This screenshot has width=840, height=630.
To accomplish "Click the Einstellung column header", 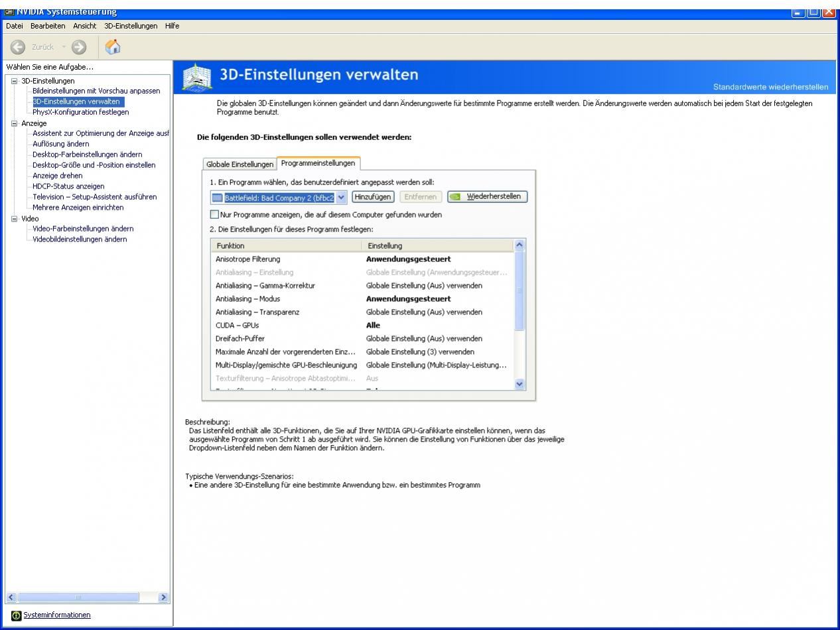I will [438, 245].
